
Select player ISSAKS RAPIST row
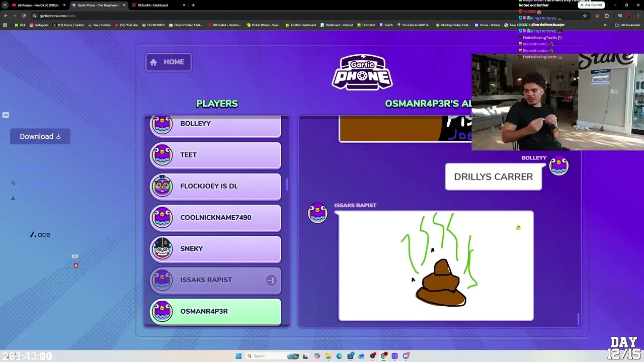coord(215,280)
